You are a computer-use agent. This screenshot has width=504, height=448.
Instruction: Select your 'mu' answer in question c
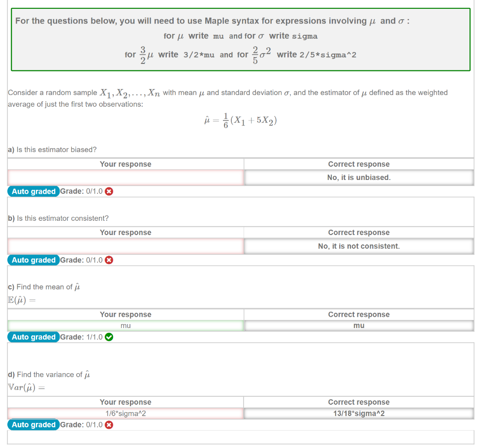pyautogui.click(x=125, y=325)
